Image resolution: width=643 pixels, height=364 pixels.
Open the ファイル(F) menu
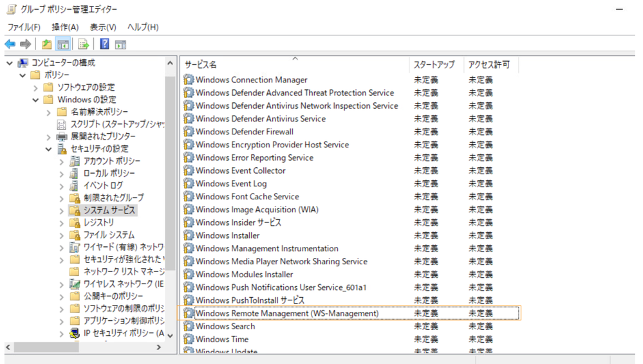[24, 27]
